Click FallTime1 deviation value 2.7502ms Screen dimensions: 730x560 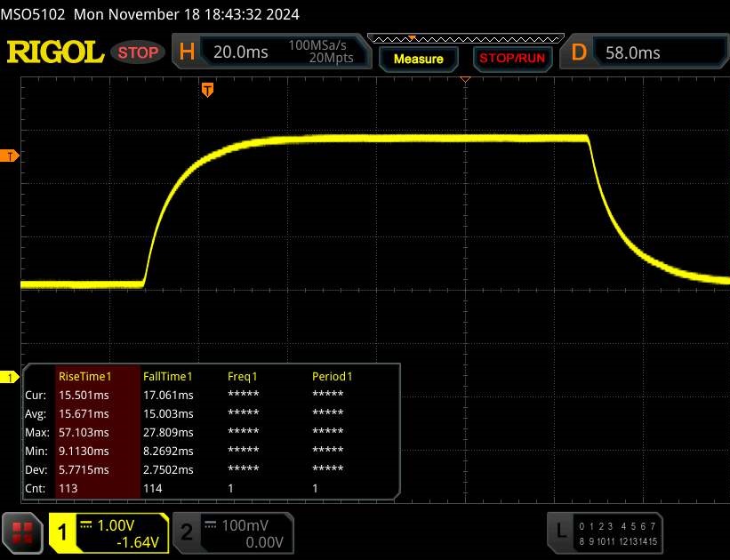pyautogui.click(x=168, y=469)
